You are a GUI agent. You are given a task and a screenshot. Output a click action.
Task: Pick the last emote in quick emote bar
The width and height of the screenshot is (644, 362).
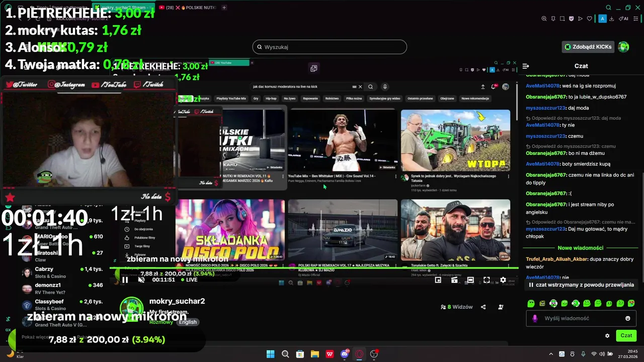[631, 303]
